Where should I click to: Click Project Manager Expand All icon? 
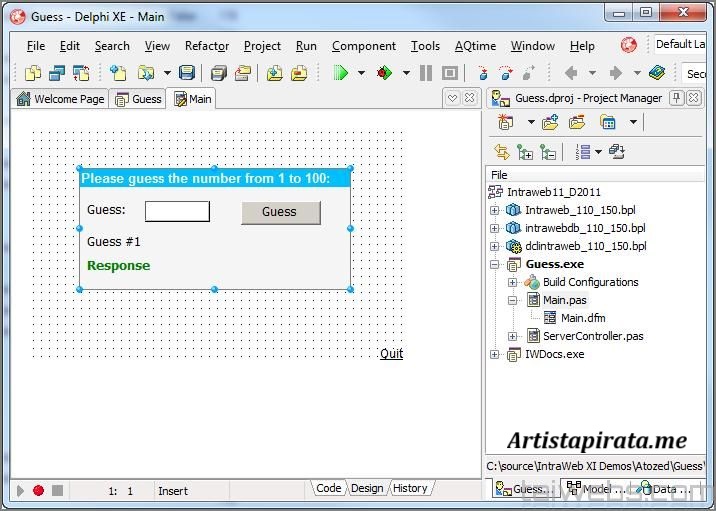tap(525, 152)
